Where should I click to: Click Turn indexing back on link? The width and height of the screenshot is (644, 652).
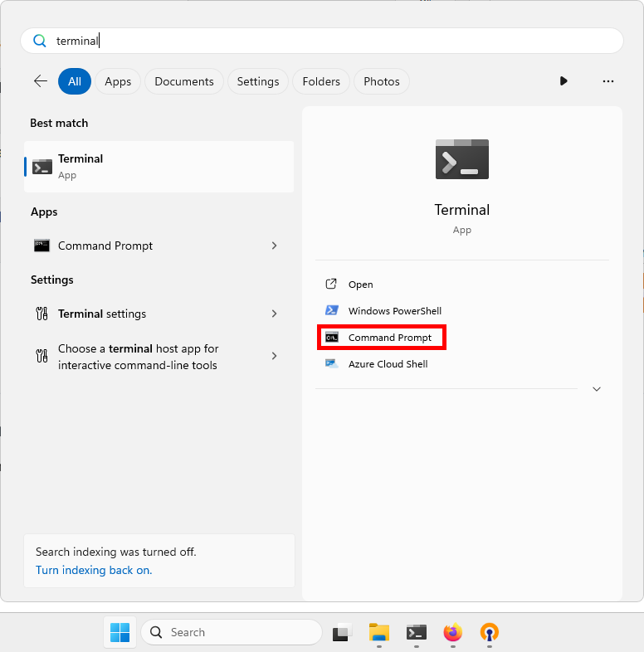click(x=94, y=570)
